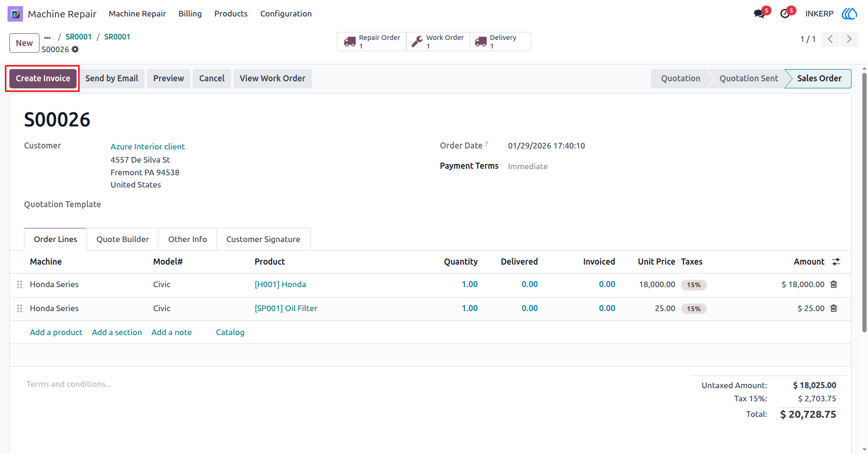The width and height of the screenshot is (868, 454).
Task: Open the Catalog link
Action: pyautogui.click(x=230, y=332)
